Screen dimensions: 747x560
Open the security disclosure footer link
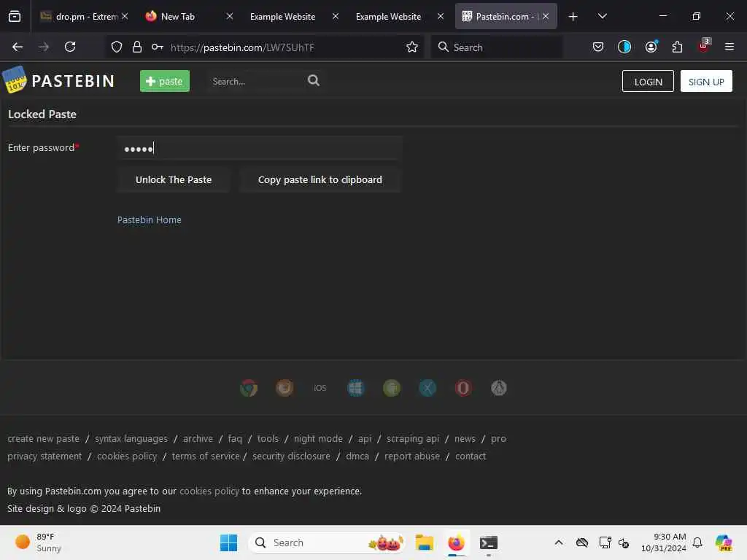(291, 456)
